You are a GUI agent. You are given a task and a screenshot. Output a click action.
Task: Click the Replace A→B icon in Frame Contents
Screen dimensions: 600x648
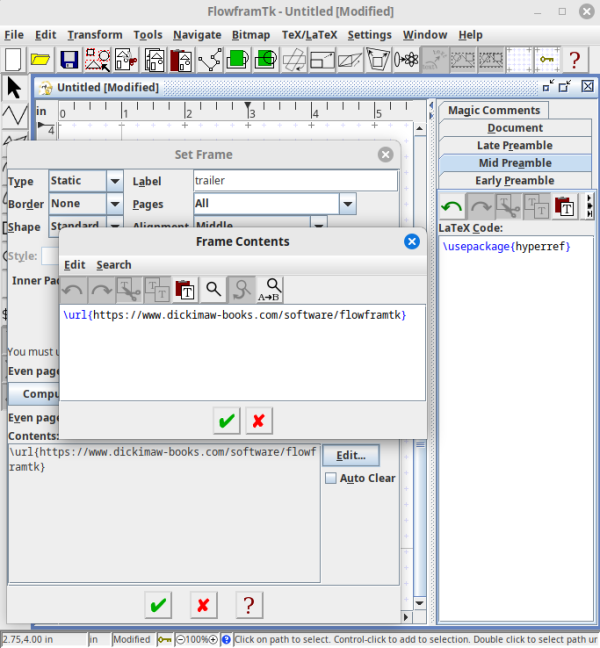coord(269,290)
